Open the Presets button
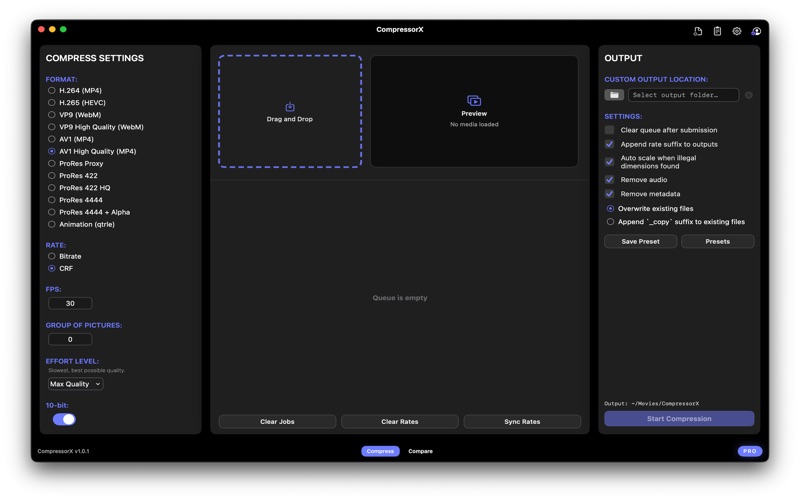 [x=717, y=241]
